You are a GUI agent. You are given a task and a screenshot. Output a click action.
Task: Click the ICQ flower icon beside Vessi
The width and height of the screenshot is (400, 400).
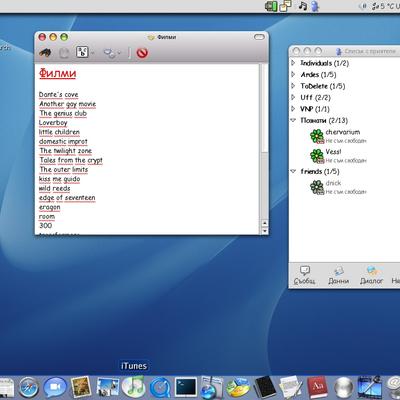[317, 156]
